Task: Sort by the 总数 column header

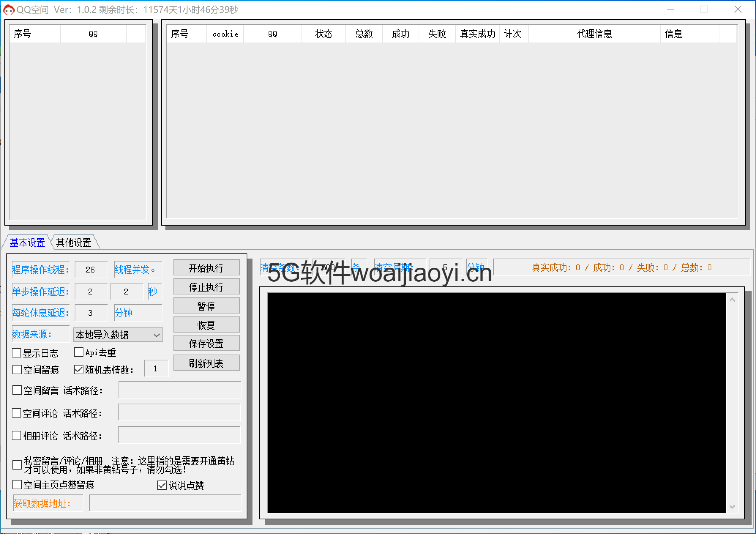Action: [x=364, y=34]
